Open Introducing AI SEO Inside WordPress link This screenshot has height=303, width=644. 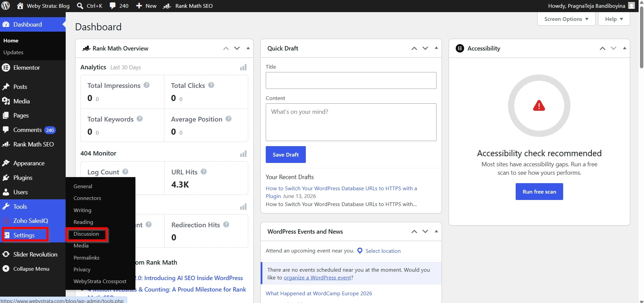click(x=190, y=278)
